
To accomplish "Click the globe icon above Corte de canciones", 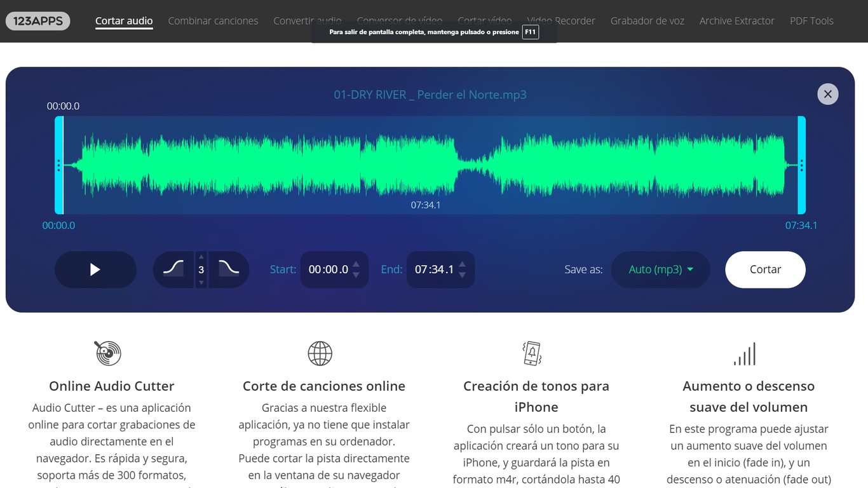I will (x=320, y=353).
